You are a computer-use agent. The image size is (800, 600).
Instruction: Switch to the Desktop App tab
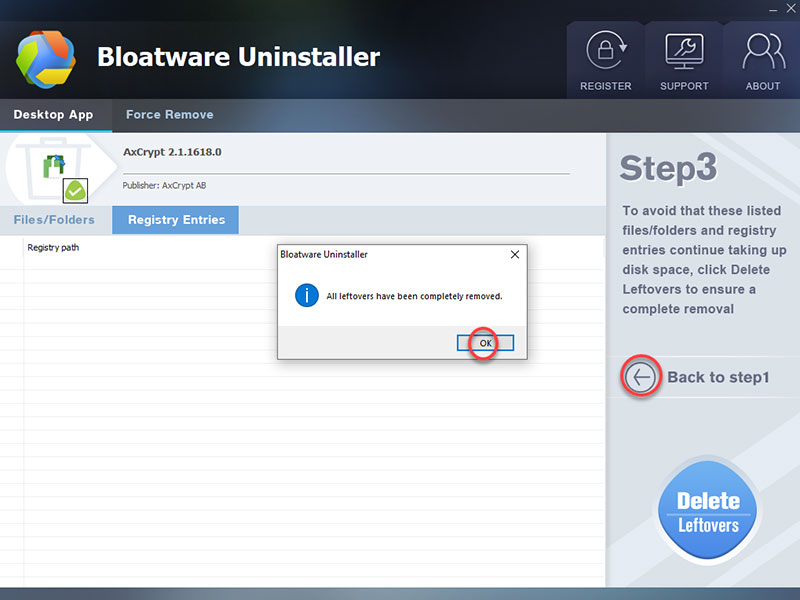coord(54,115)
